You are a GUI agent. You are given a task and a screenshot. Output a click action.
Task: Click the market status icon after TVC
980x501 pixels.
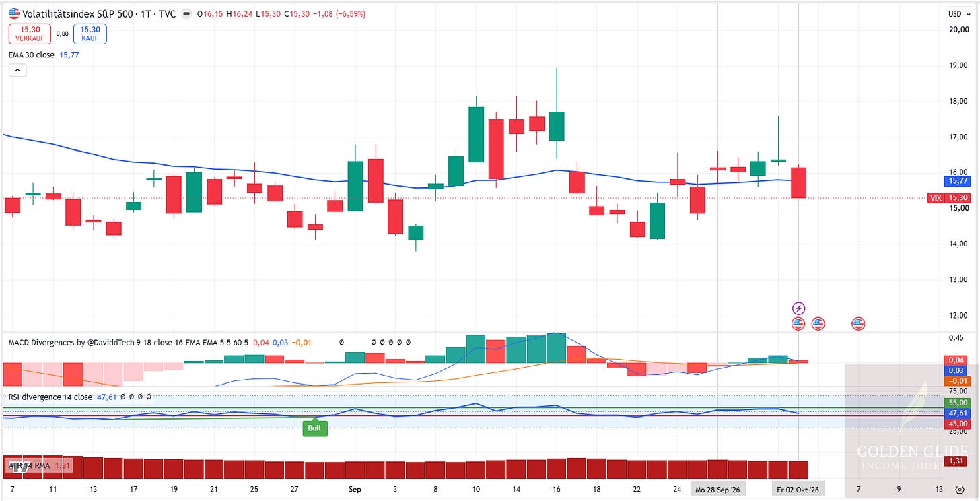(186, 14)
